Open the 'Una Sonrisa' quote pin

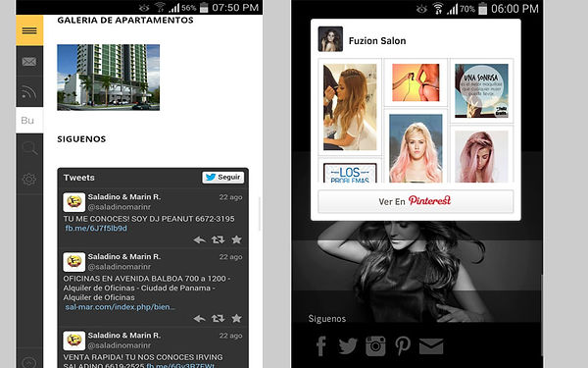point(481,91)
